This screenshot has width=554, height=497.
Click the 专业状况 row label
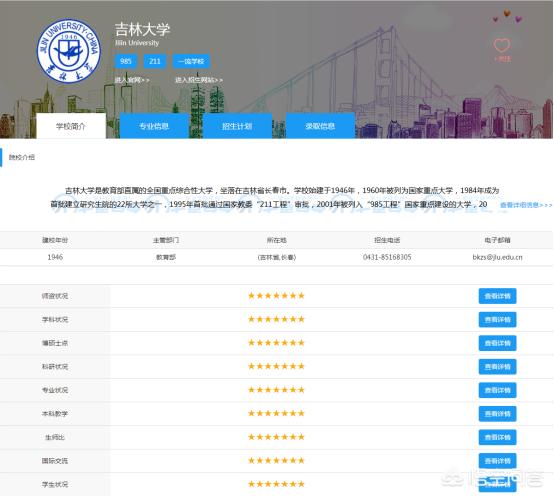(x=55, y=390)
